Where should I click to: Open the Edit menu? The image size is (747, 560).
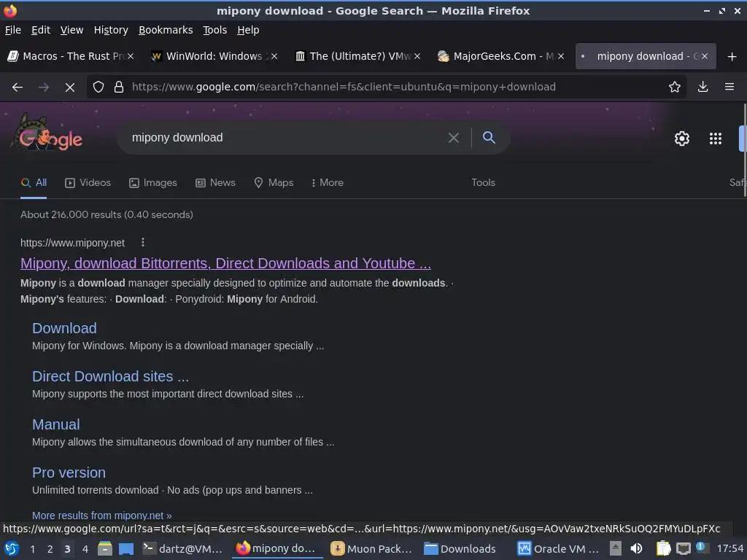(x=41, y=30)
